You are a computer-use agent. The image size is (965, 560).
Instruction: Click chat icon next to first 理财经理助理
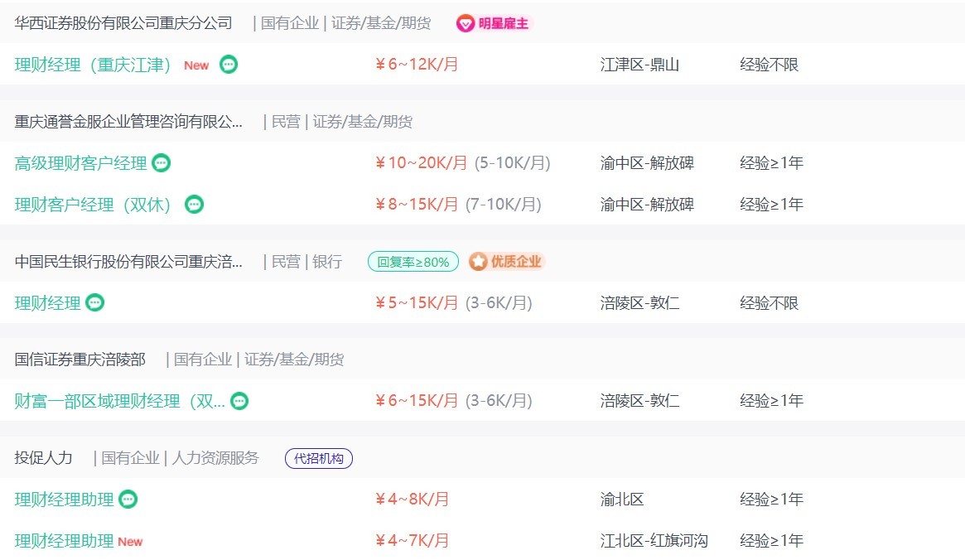128,499
